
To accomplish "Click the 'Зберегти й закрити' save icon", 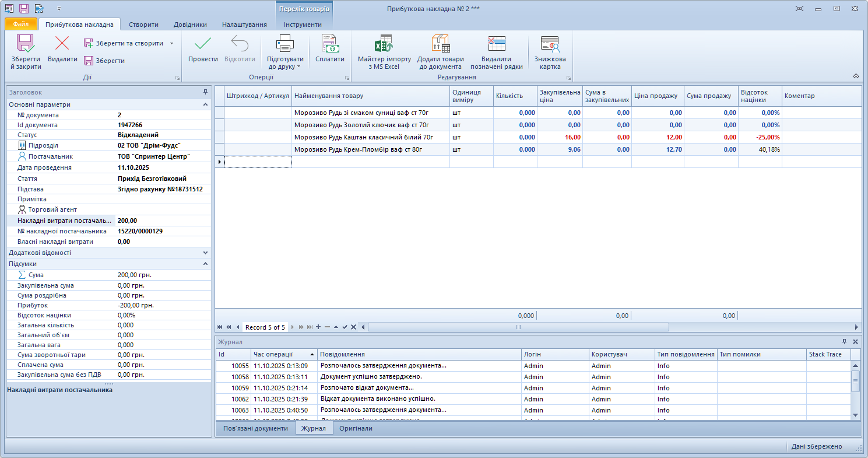I will 26,44.
